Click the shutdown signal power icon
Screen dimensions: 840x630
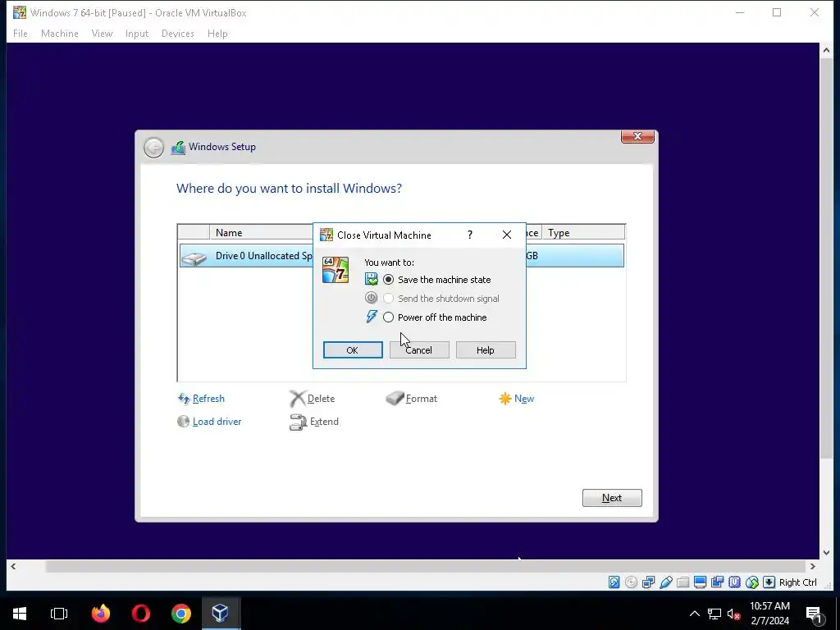pos(372,298)
